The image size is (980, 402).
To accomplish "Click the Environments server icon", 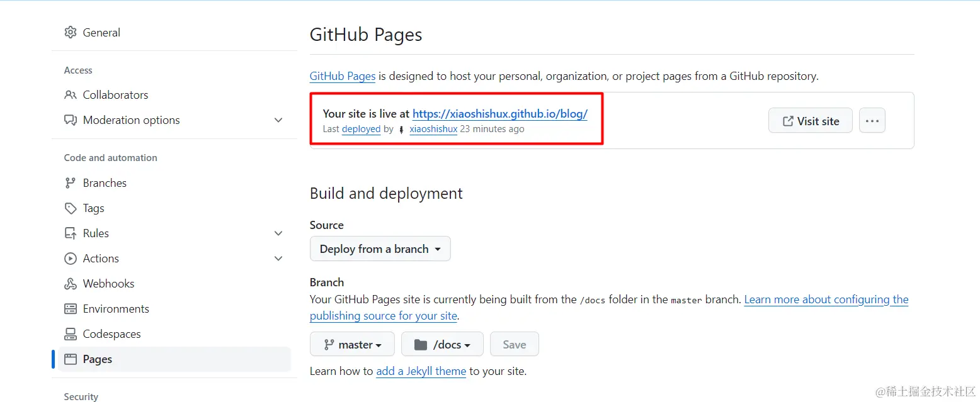I will [71, 309].
